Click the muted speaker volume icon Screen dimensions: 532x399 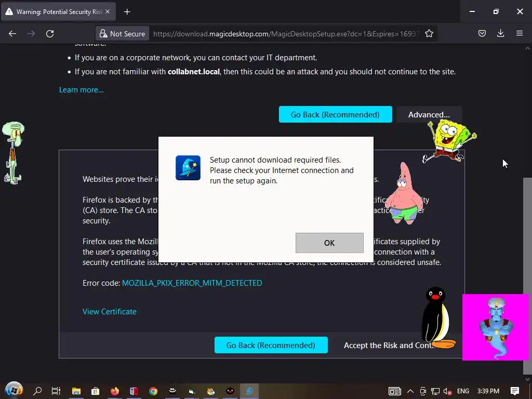(x=447, y=391)
